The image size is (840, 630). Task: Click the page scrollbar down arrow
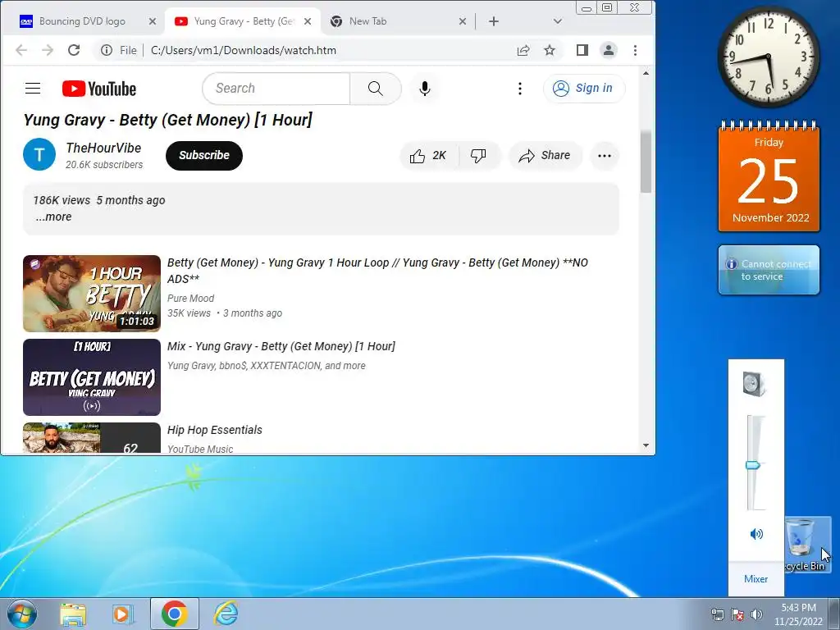(x=646, y=445)
